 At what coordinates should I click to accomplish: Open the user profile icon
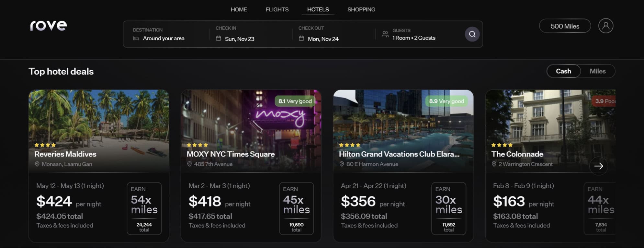605,26
